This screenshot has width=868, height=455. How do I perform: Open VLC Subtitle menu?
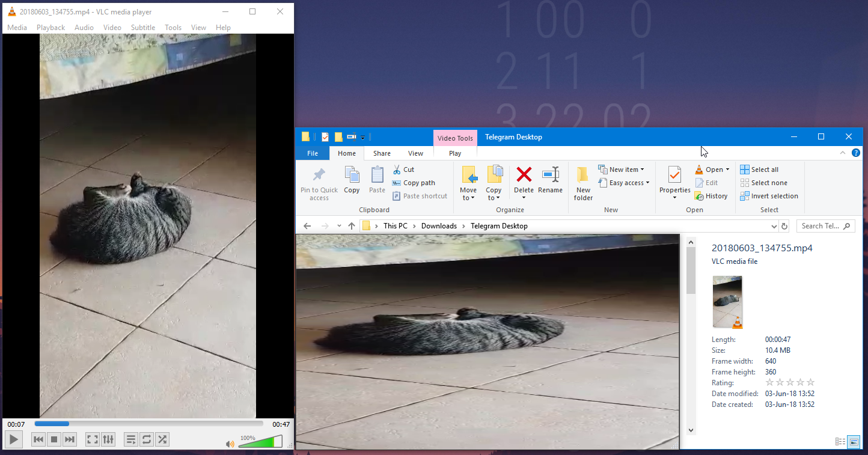(x=143, y=28)
